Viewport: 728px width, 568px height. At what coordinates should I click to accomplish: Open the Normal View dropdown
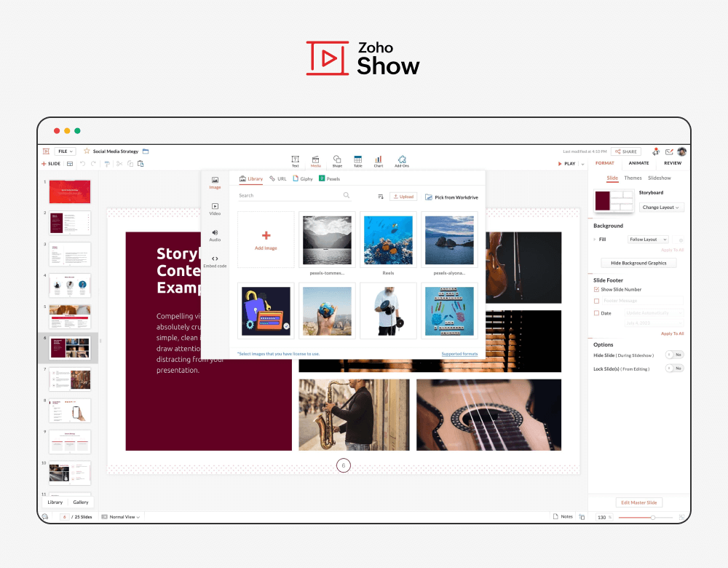121,517
